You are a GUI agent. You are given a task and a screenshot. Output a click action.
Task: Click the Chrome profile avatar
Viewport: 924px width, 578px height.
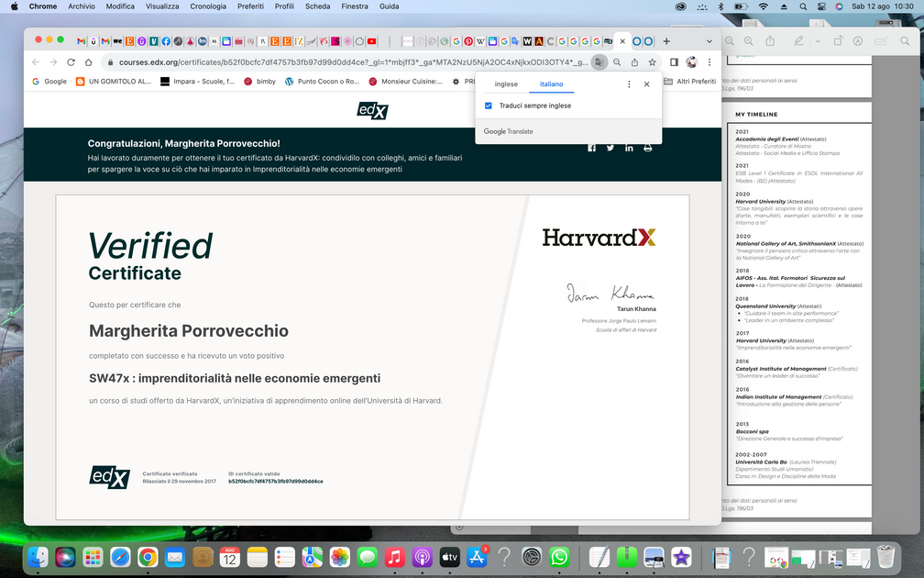692,62
